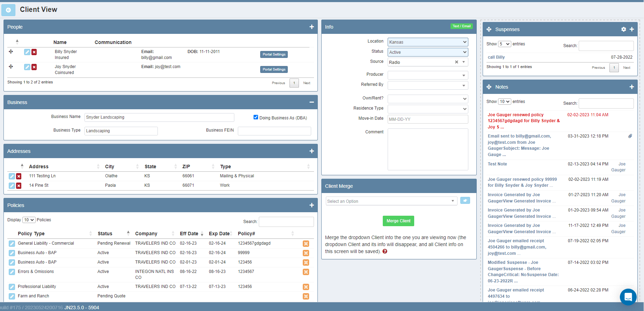Image resolution: width=644 pixels, height=311 pixels.
Task: Edit Billy Snyder's record with pencil icon
Action: [27, 52]
